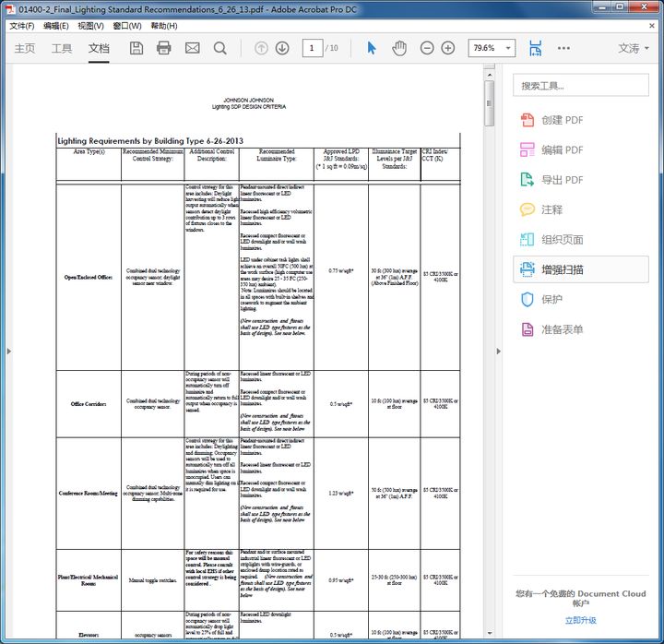Click the table heading 'Lighting Requirements by Building Type'
The height and width of the screenshot is (644, 664).
(x=150, y=140)
